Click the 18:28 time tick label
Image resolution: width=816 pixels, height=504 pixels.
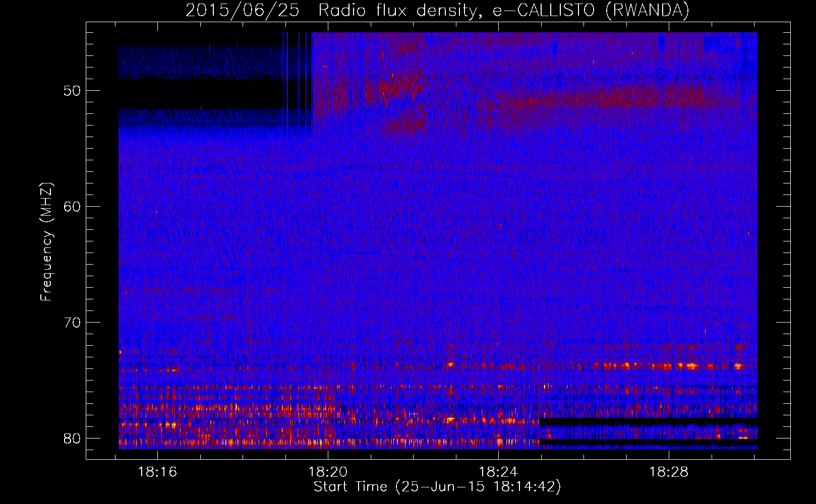tap(669, 472)
